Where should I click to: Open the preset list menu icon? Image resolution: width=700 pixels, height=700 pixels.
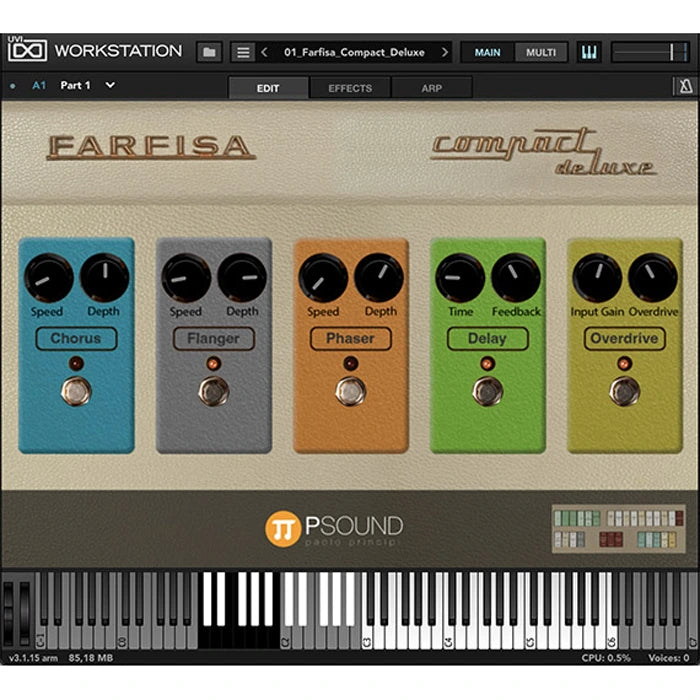coord(243,52)
